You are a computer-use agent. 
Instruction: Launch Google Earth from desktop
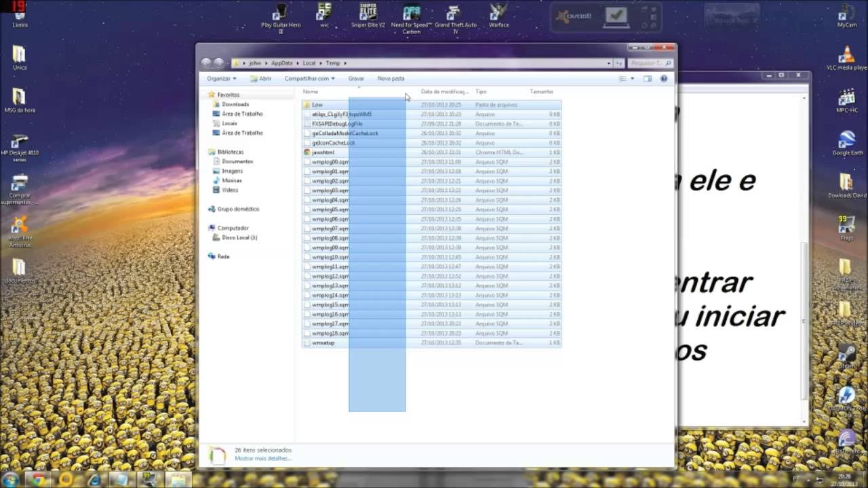tap(847, 142)
